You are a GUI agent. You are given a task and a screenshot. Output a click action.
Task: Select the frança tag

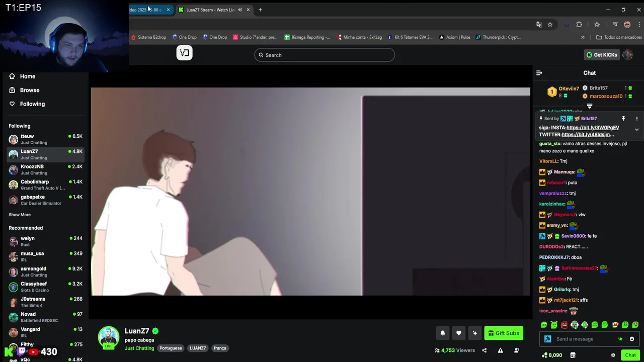pyautogui.click(x=220, y=348)
